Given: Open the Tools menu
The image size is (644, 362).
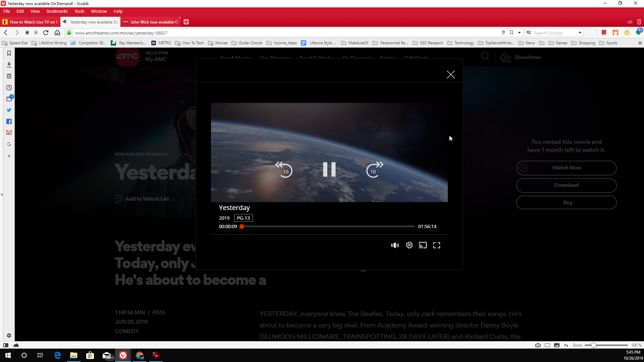Looking at the screenshot, I should [79, 11].
